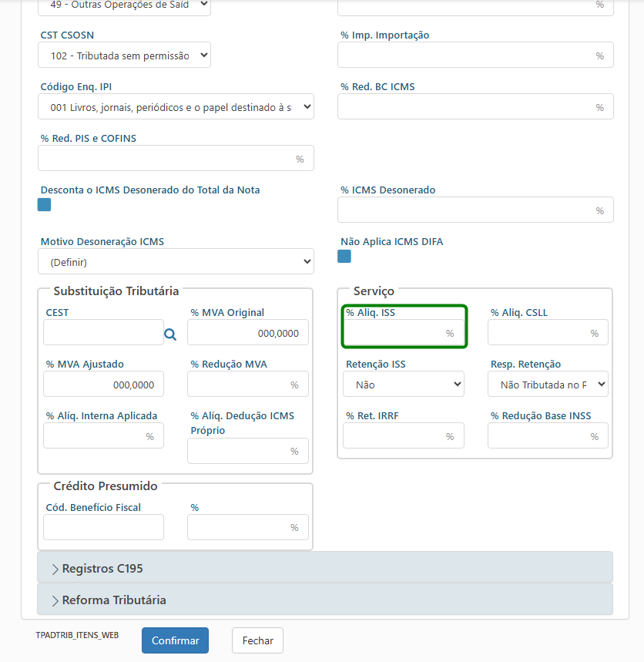Focus the % MVA Original field

(x=247, y=333)
